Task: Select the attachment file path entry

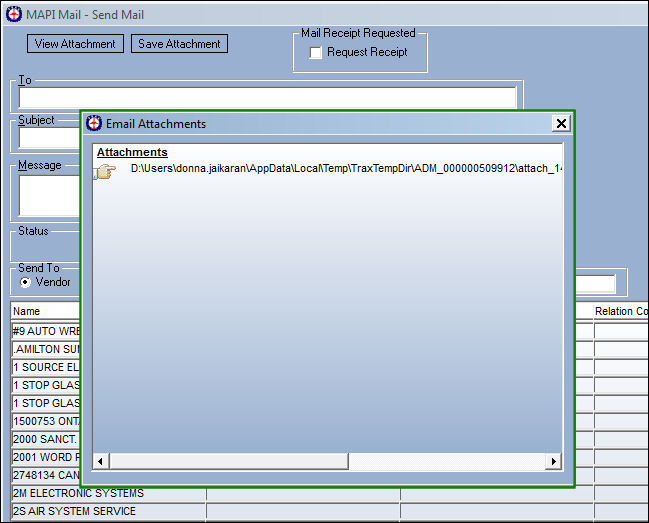Action: 346,168
